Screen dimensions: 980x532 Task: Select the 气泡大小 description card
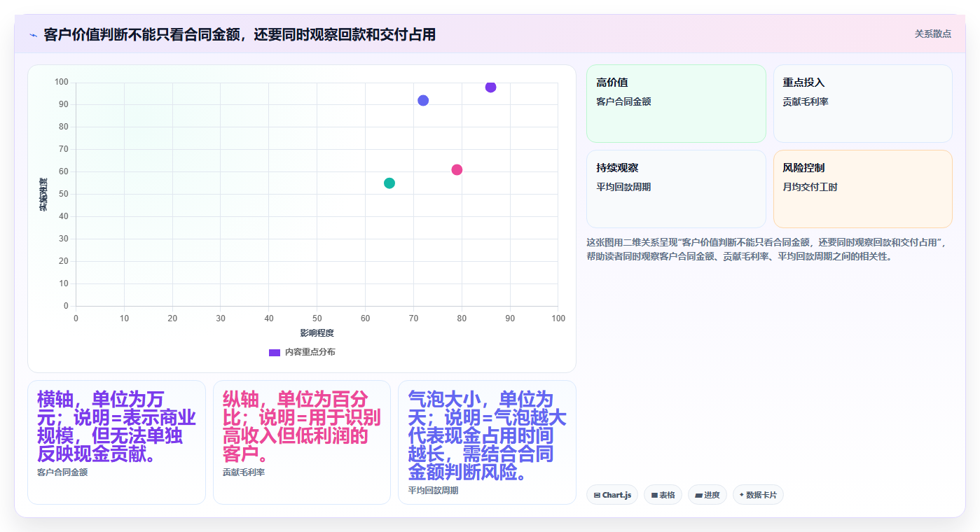click(x=487, y=442)
